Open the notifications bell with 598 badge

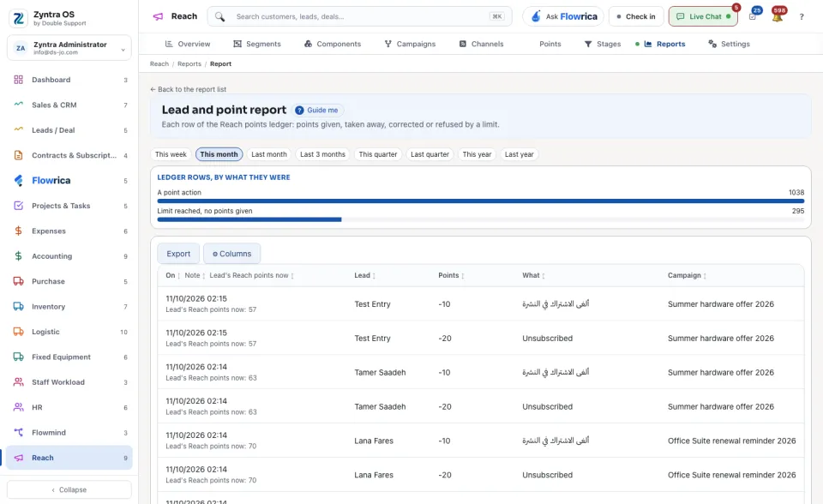(778, 16)
